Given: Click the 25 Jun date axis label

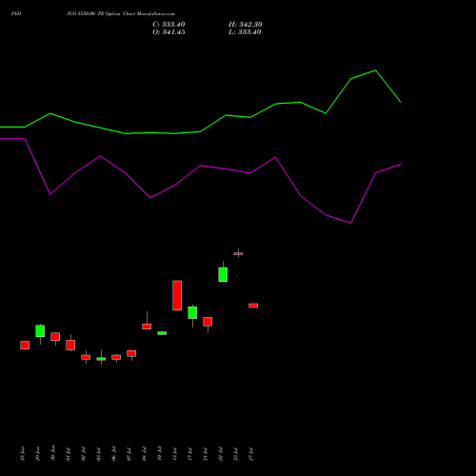Looking at the screenshot, I should (22, 453).
